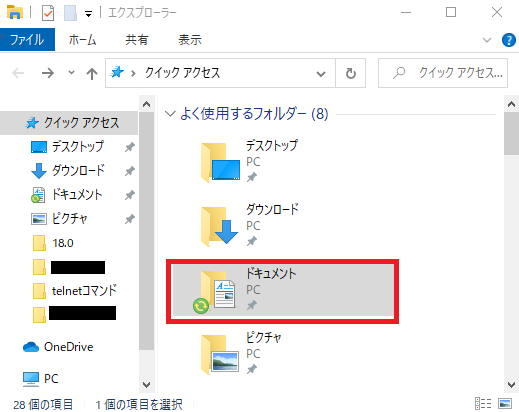Select telnetコマンド folder in sidebar

75,291
